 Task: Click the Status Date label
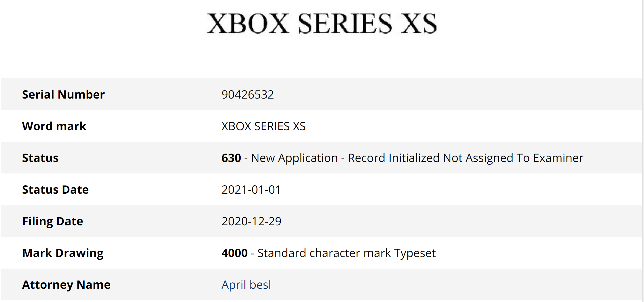point(55,190)
